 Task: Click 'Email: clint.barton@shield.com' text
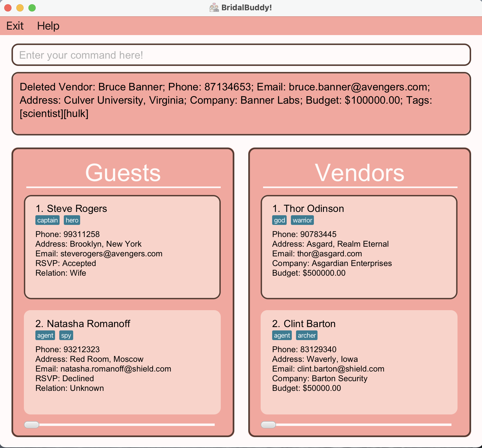tap(328, 369)
